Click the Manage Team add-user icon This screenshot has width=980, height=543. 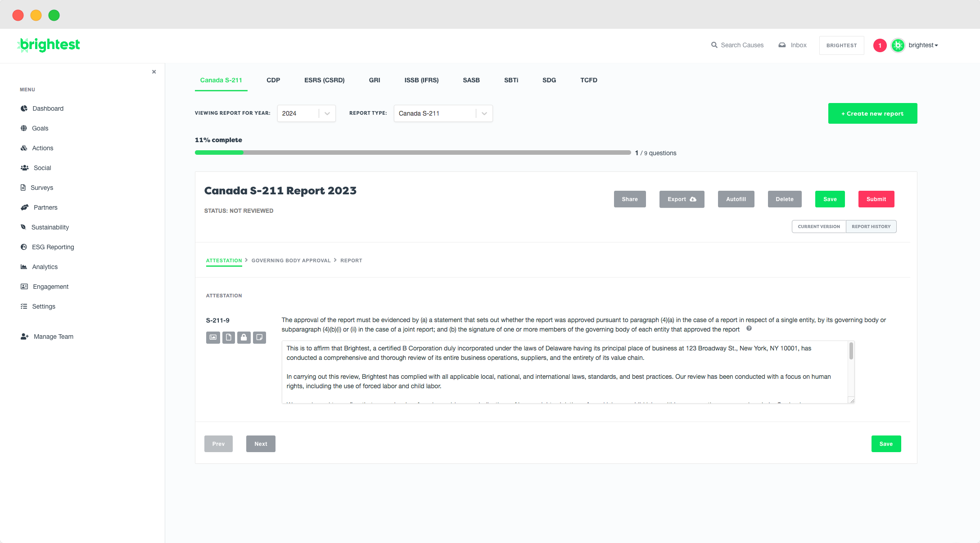click(25, 337)
